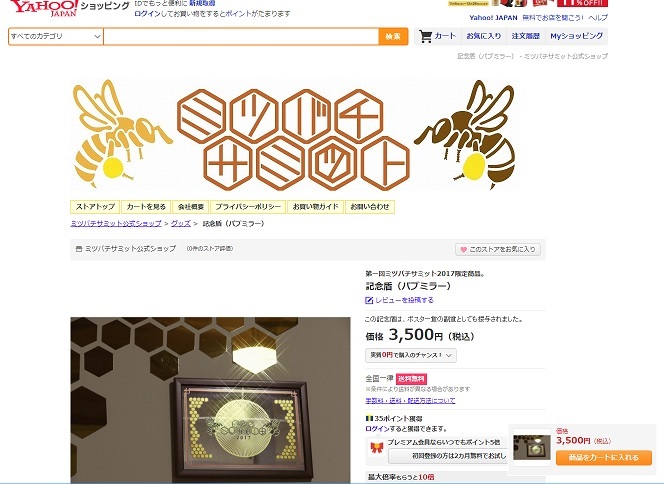Click the pencil icon to post a review
This screenshot has height=484, width=664.
click(369, 300)
